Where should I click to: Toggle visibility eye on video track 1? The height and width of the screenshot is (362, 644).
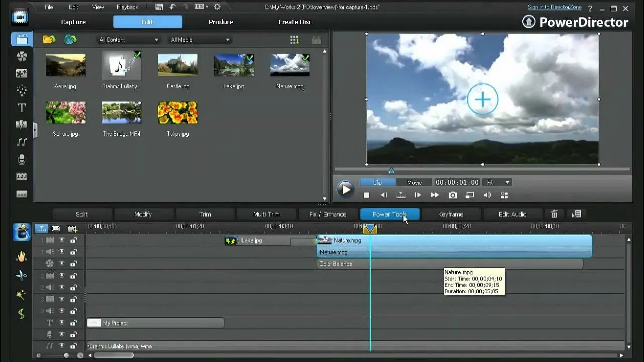click(62, 240)
